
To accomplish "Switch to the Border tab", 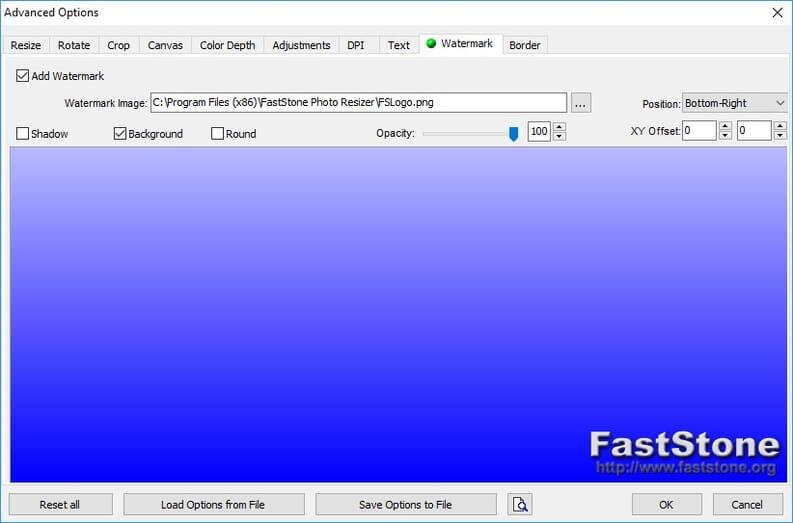I will click(524, 45).
